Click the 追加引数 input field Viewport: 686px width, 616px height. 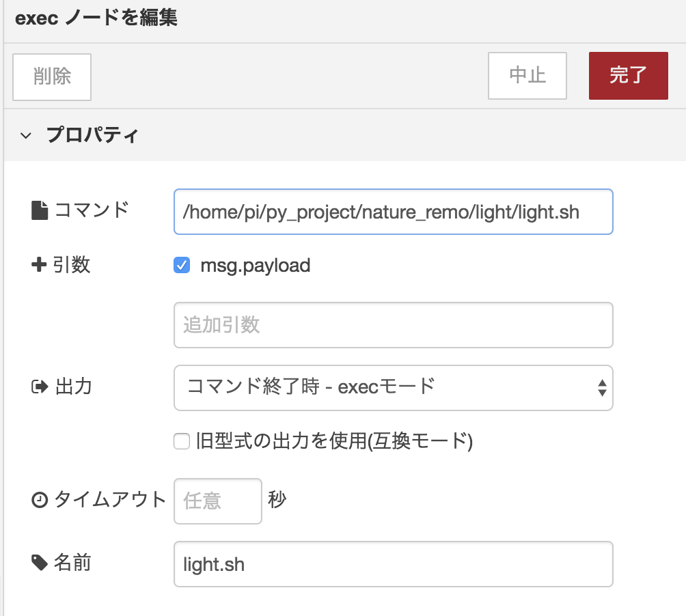click(x=393, y=325)
